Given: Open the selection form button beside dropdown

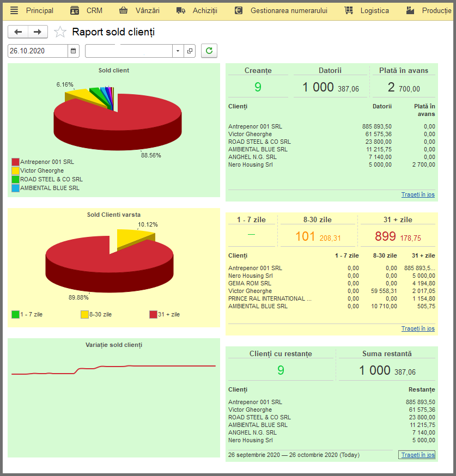Looking at the screenshot, I should [190, 51].
